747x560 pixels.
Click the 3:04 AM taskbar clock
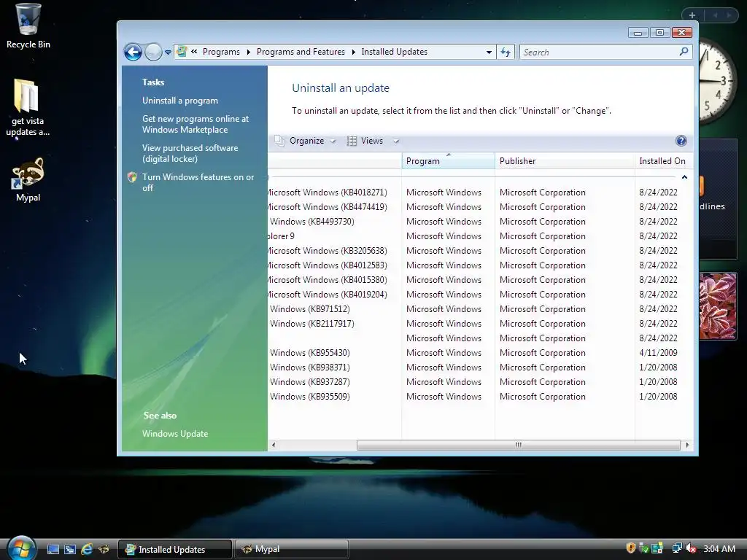[x=719, y=548]
